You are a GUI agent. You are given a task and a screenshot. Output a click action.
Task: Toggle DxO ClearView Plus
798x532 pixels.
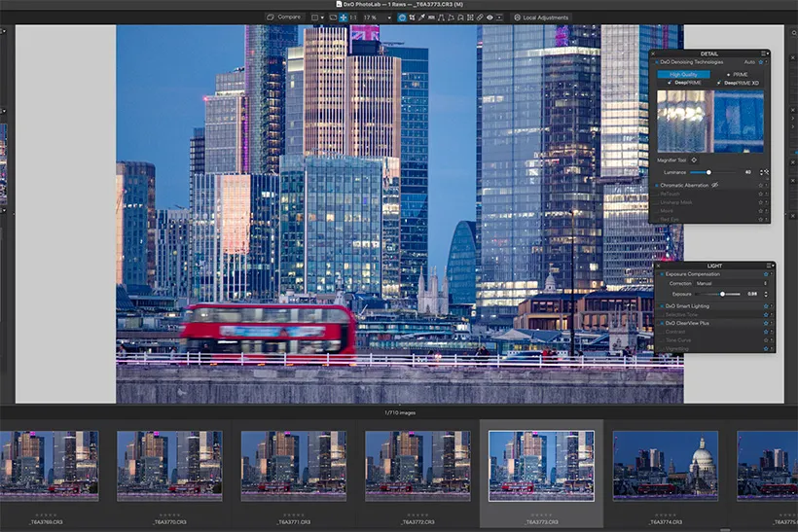tap(662, 323)
